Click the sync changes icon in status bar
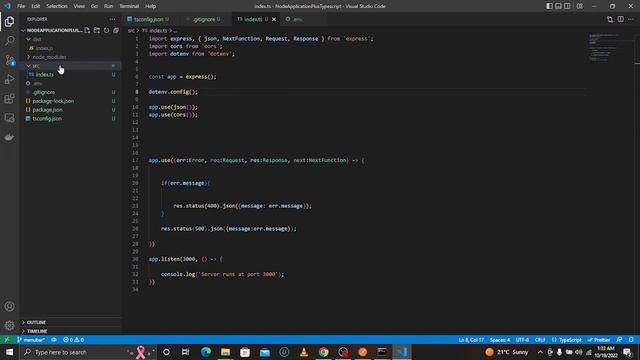The image size is (640, 360). click(x=54, y=340)
